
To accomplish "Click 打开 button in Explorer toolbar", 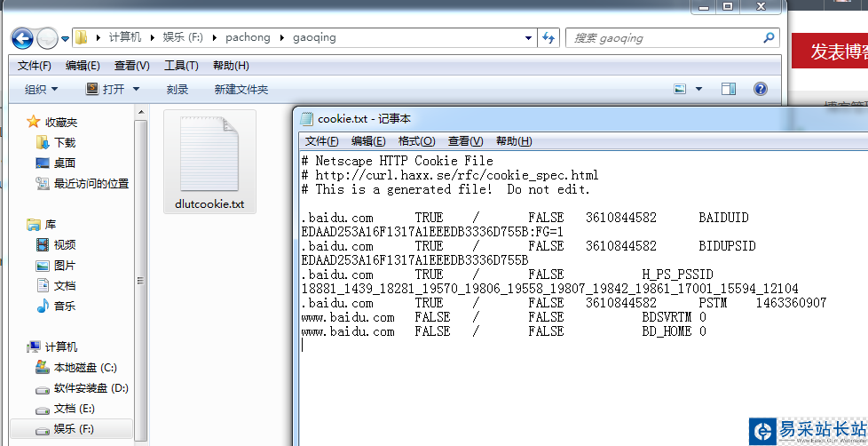I will tap(106, 89).
